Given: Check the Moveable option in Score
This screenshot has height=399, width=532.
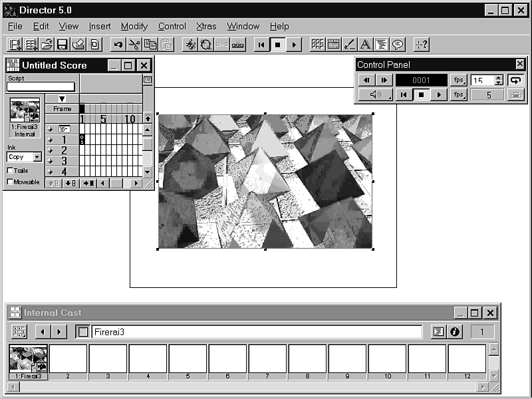Looking at the screenshot, I should [11, 182].
